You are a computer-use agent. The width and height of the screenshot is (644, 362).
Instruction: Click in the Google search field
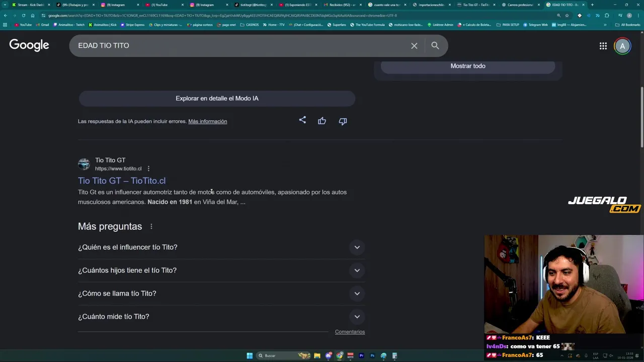[x=242, y=46]
